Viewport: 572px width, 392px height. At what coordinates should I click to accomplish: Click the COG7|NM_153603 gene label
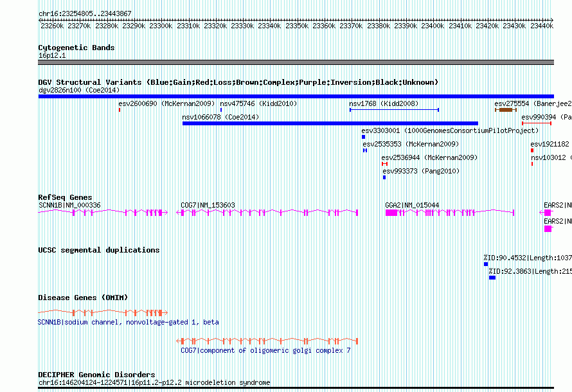[208, 205]
